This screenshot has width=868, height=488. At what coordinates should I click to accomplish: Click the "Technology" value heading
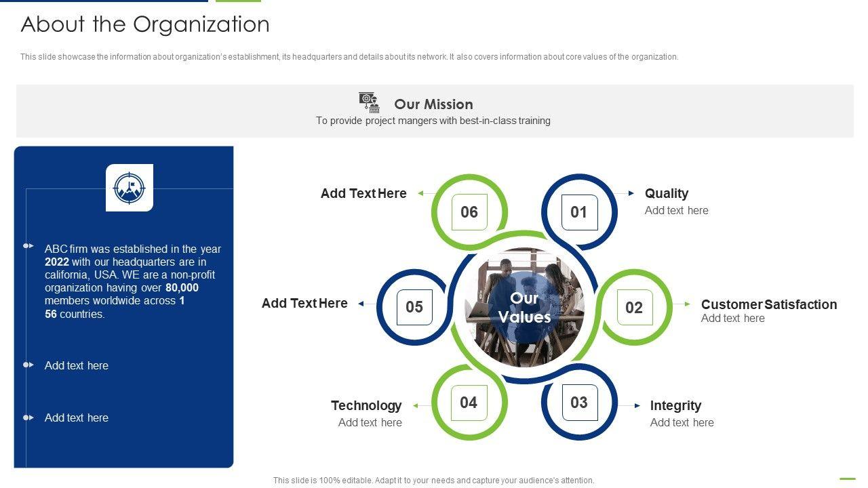coord(366,405)
